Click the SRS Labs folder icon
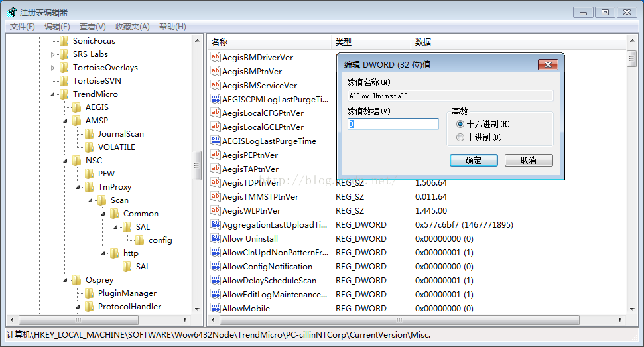The width and height of the screenshot is (644, 347). click(64, 54)
